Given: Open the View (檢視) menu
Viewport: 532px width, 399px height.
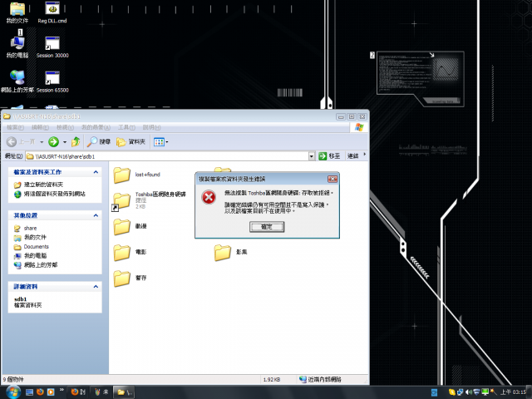Looking at the screenshot, I should (x=65, y=127).
